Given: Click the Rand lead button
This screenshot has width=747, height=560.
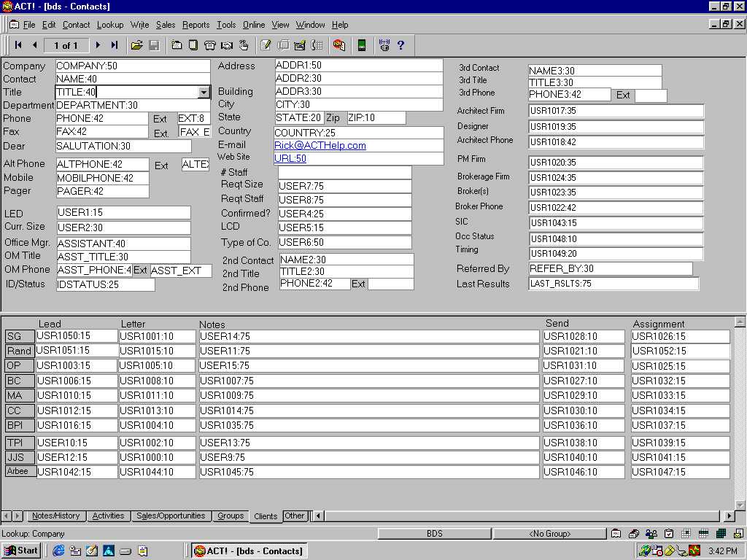Looking at the screenshot, I should point(20,351).
